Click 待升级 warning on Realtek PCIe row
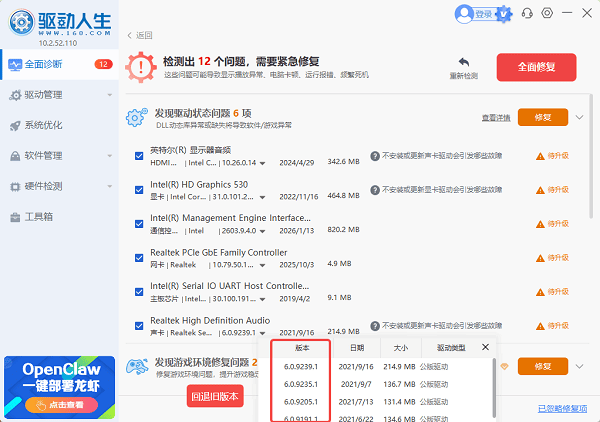600x422 pixels. click(552, 258)
